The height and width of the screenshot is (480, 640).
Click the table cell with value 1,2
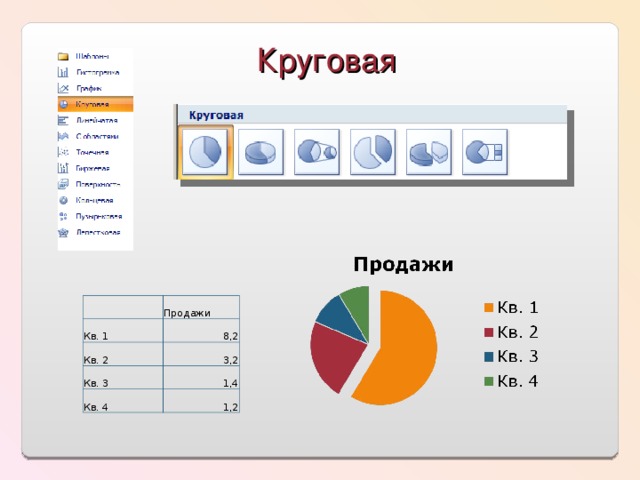[x=201, y=401]
